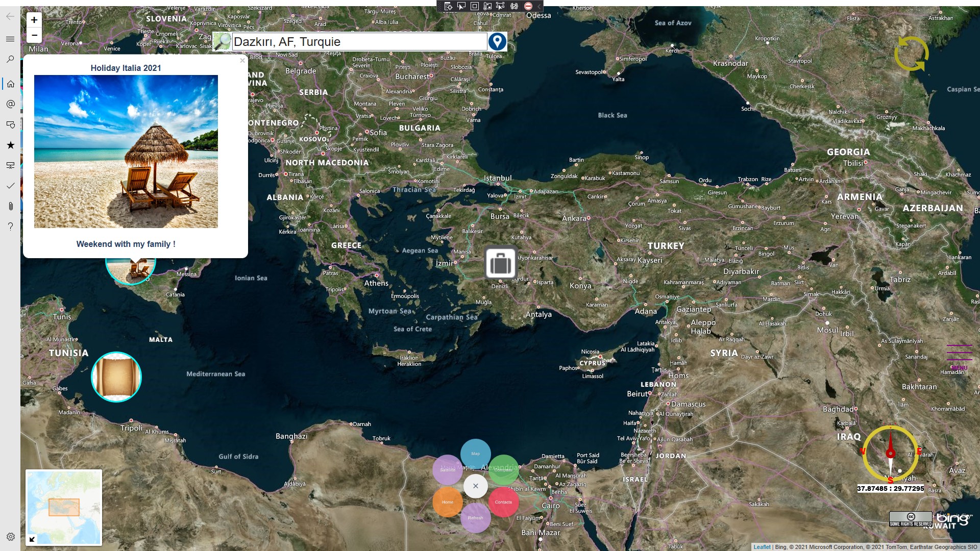Collapse the minimap with arrow button
The height and width of the screenshot is (551, 980).
[x=32, y=539]
